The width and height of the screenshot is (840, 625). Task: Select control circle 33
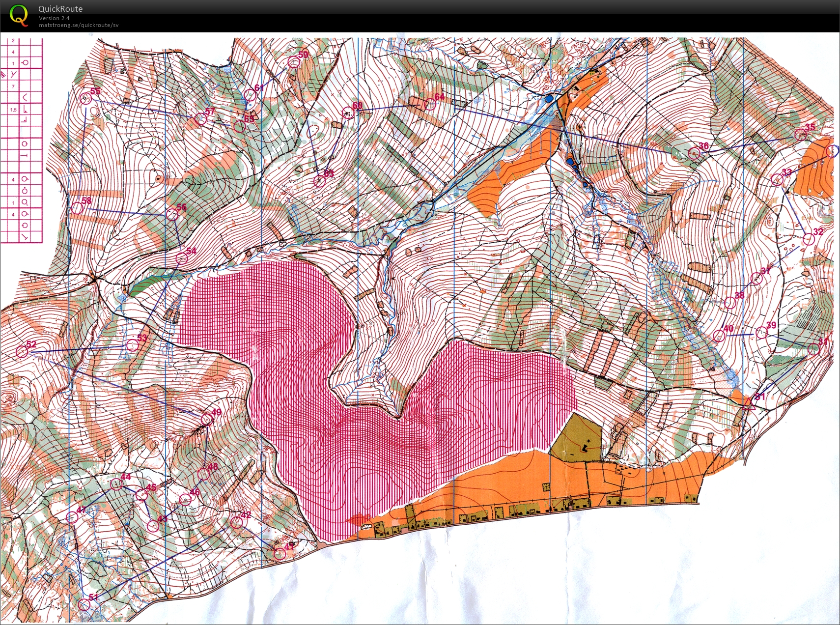777,180
